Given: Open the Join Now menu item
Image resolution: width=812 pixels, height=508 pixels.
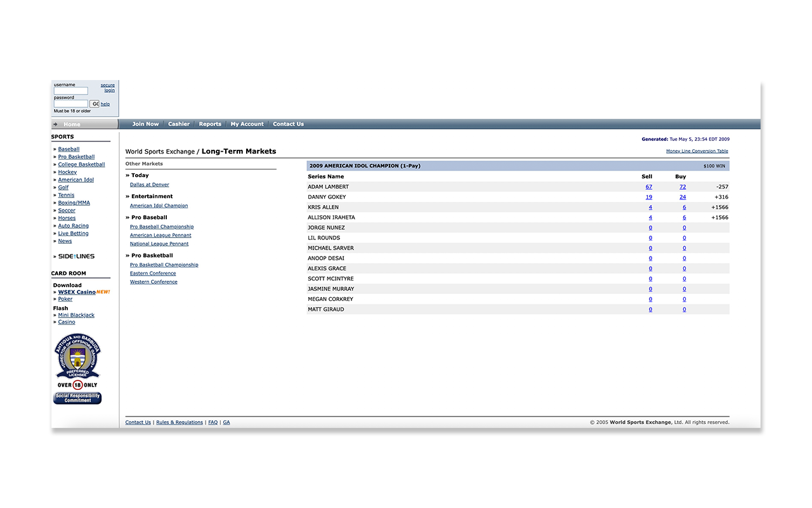Looking at the screenshot, I should (x=145, y=124).
